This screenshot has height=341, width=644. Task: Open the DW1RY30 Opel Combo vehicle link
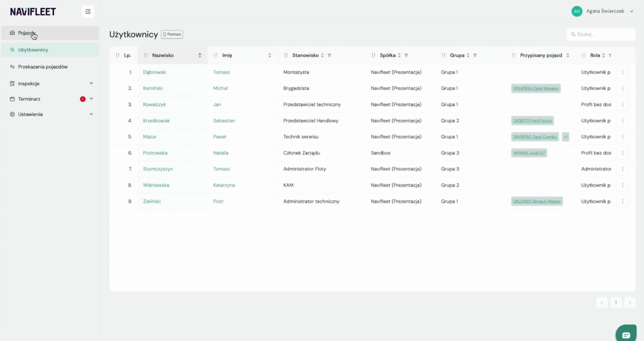click(x=535, y=137)
